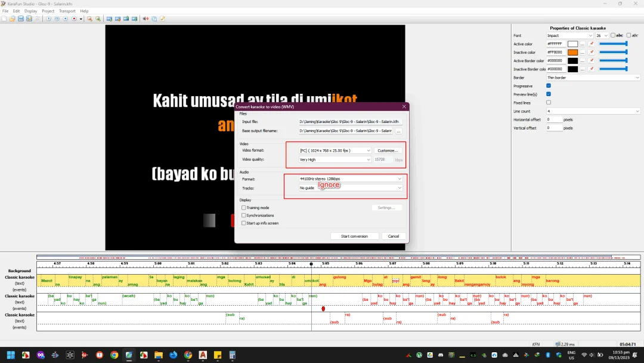The width and height of the screenshot is (644, 363).
Task: Open the Tracks dropdown
Action: click(351, 188)
